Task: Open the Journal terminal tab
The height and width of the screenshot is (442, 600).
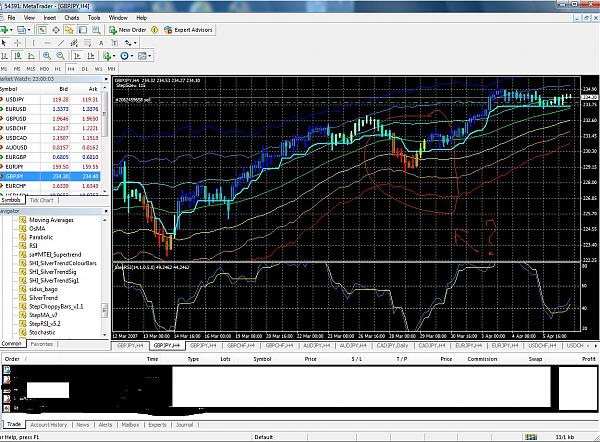Action: tap(184, 425)
